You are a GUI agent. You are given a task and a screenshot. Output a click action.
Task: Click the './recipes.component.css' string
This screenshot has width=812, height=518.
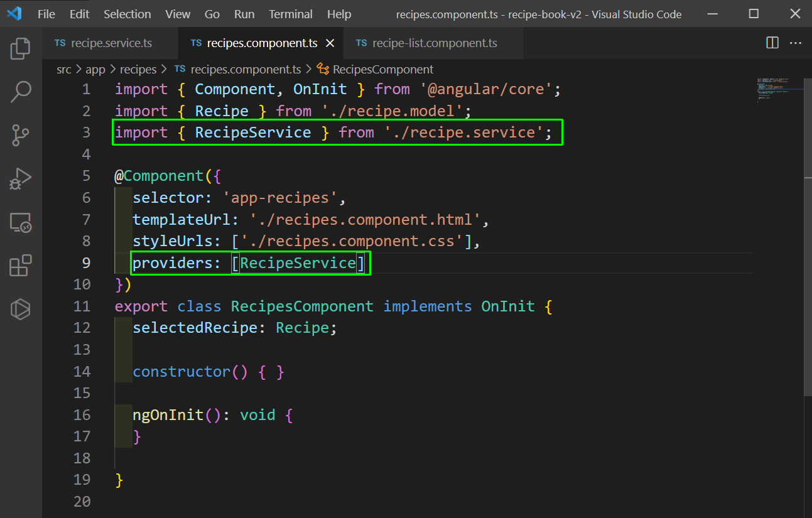point(352,241)
